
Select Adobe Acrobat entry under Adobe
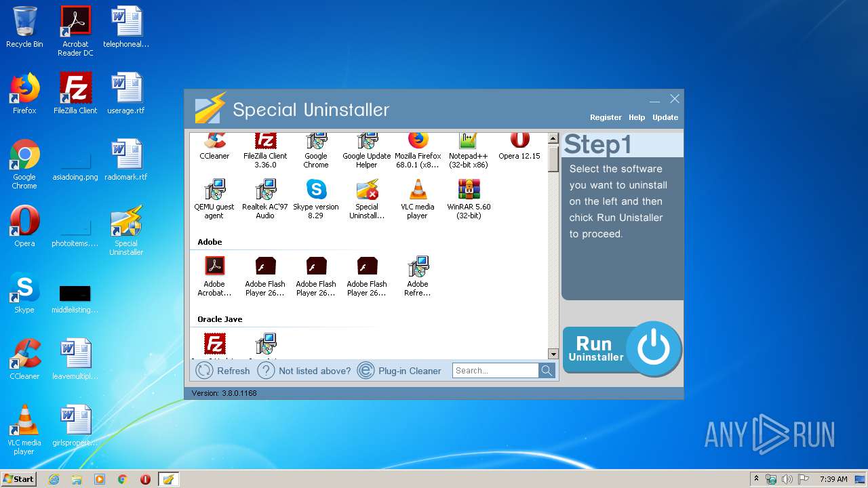tap(214, 277)
